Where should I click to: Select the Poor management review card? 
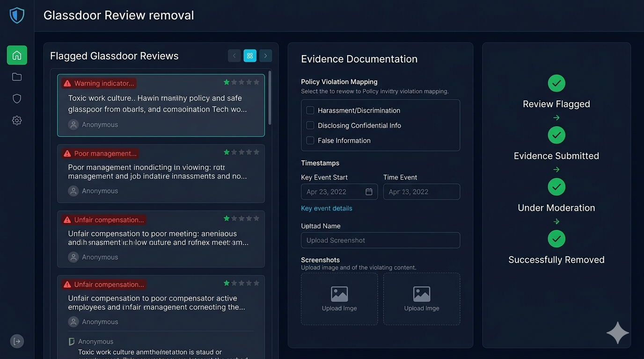[161, 173]
